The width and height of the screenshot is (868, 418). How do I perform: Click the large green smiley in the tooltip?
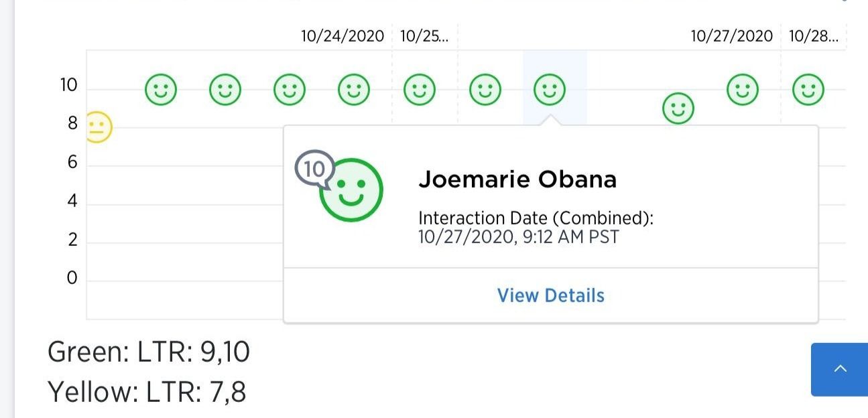351,191
